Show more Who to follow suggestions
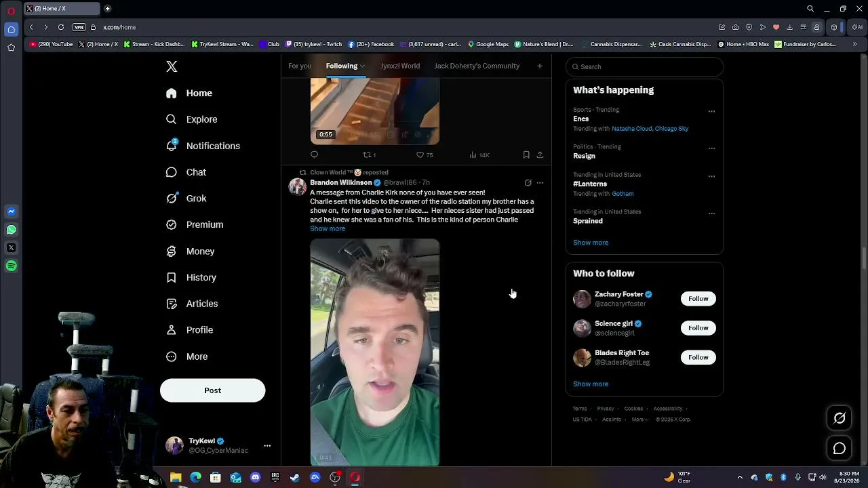Viewport: 868px width, 488px height. point(591,384)
